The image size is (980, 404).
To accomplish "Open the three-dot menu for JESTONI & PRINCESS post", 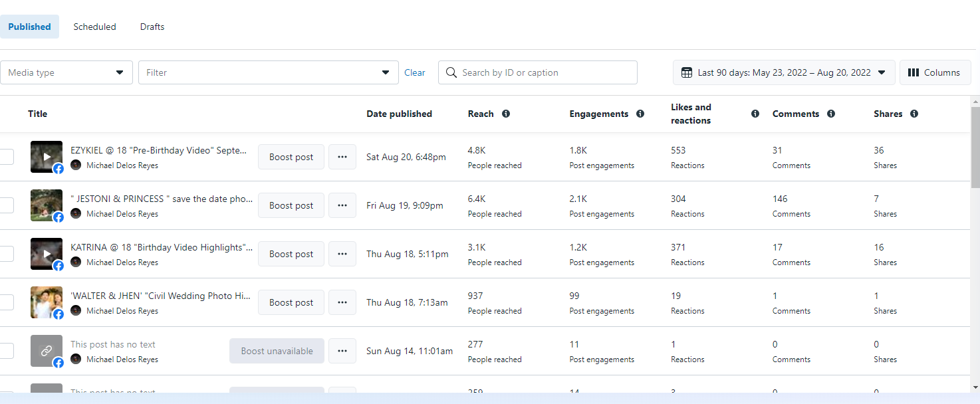I will pyautogui.click(x=342, y=205).
